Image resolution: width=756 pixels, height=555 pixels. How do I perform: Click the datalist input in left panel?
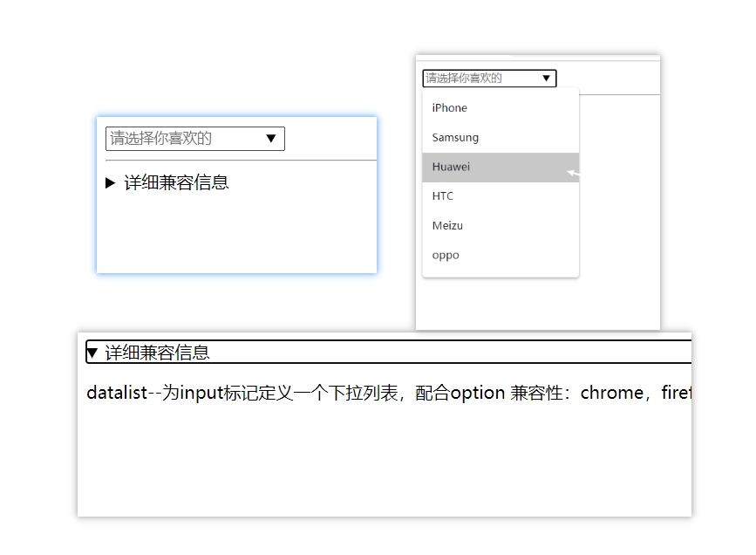pyautogui.click(x=194, y=139)
